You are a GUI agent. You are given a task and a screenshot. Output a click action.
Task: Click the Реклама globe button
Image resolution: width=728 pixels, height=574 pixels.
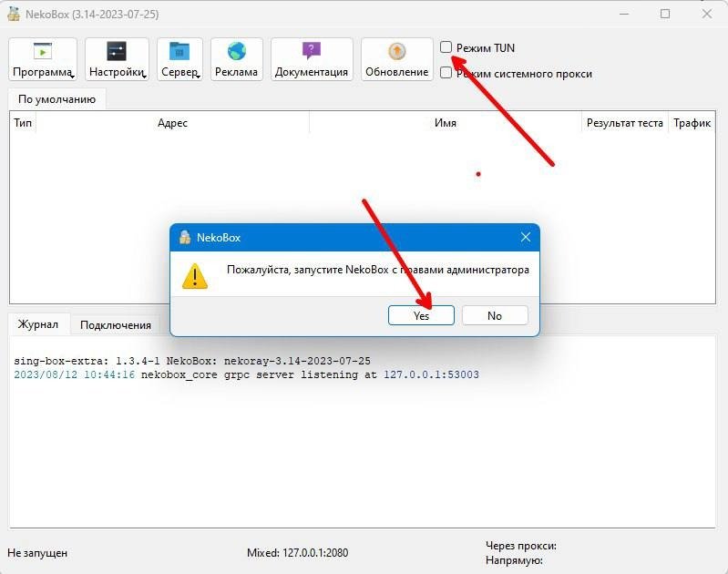click(x=236, y=59)
